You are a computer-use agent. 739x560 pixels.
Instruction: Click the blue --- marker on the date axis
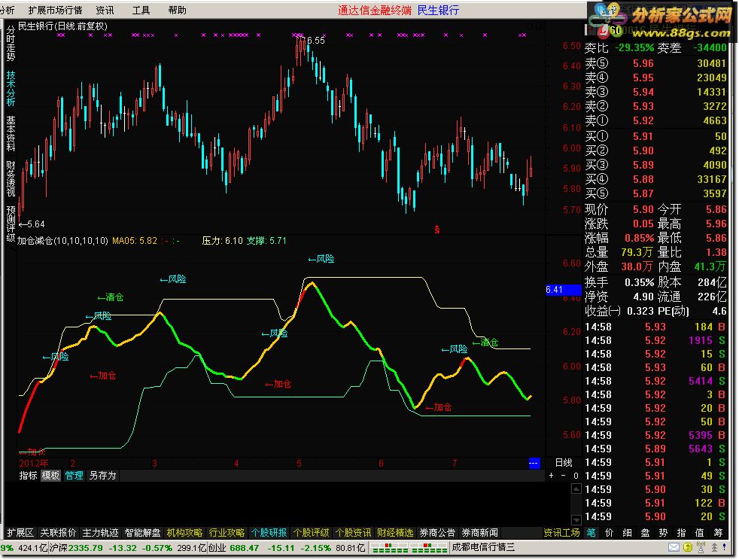[534, 463]
